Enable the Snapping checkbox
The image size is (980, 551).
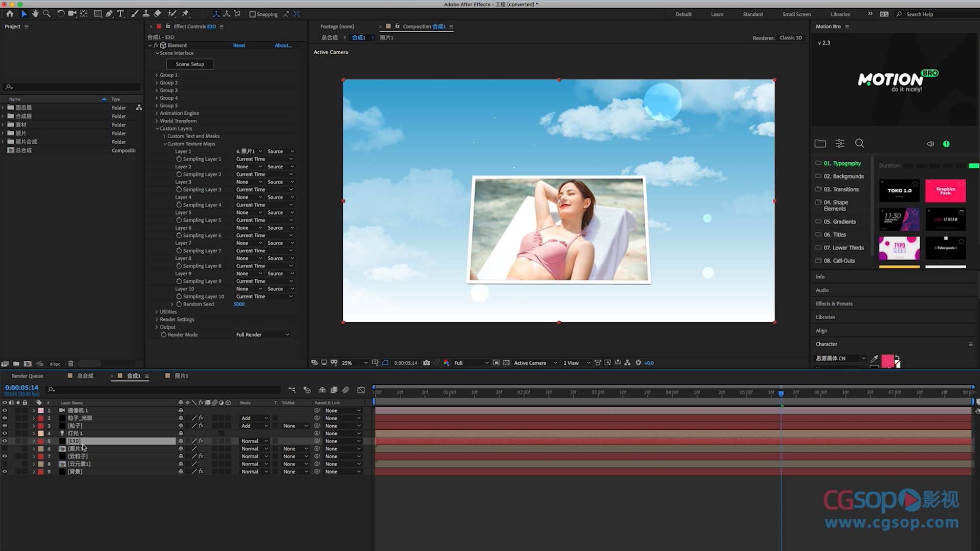(252, 14)
